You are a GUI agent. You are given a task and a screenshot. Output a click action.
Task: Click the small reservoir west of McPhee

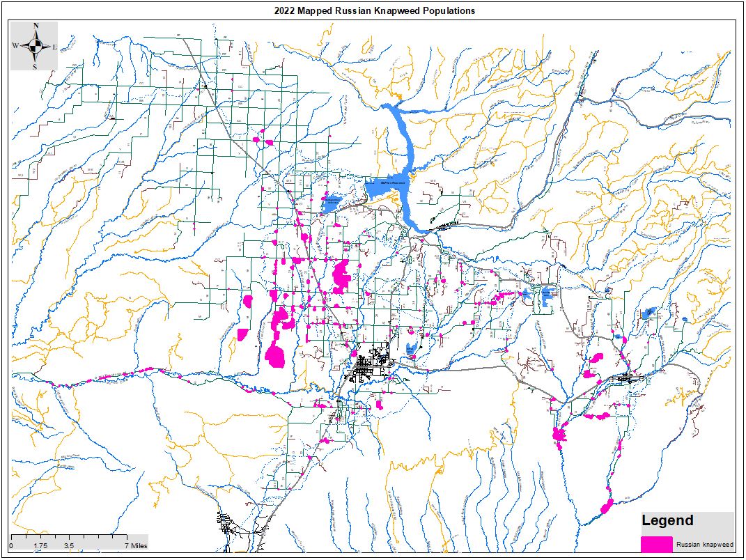(332, 205)
